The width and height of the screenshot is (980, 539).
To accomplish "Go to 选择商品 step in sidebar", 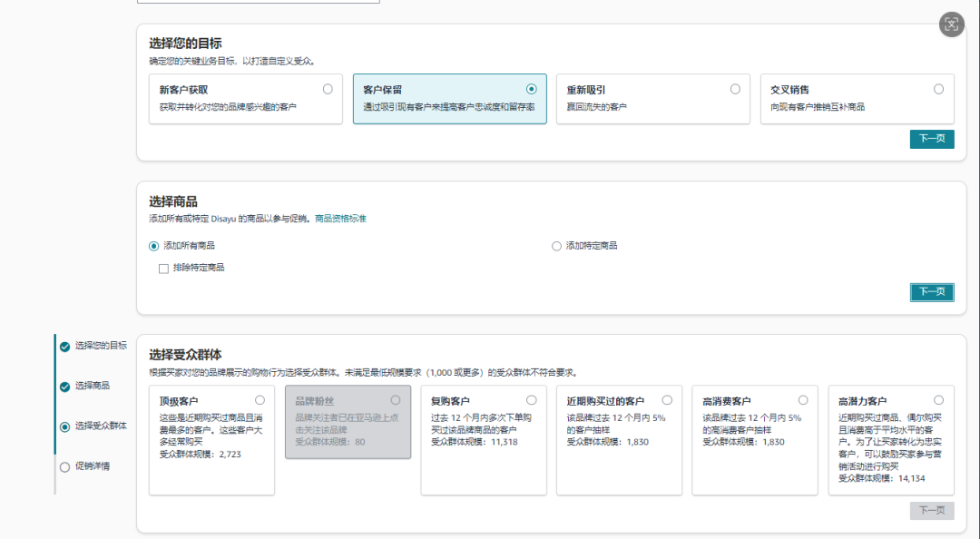I will pyautogui.click(x=93, y=386).
